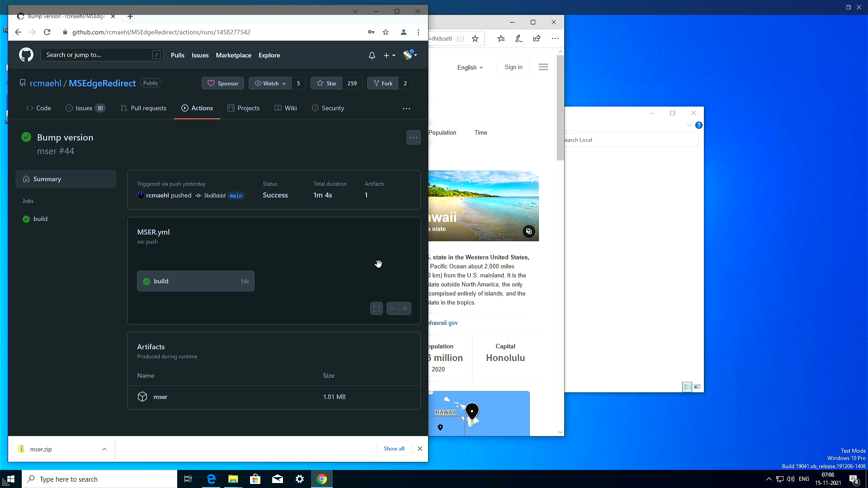Open the English language dropdown
This screenshot has height=488, width=868.
coord(470,67)
